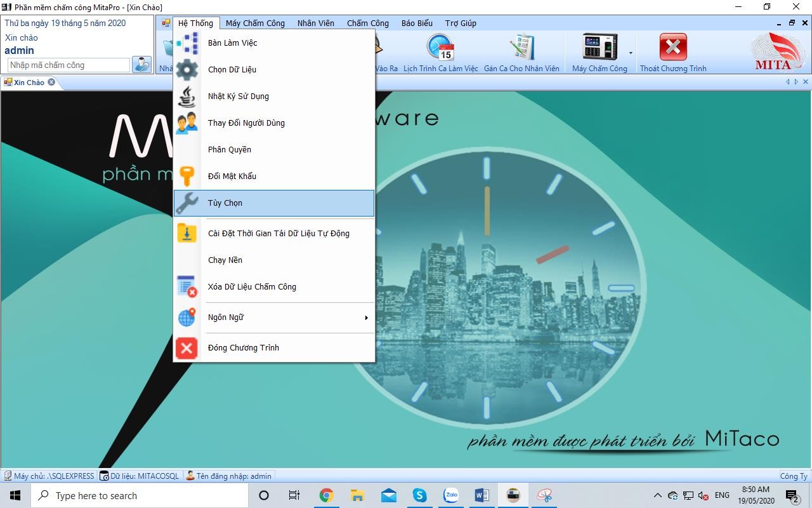Click Đóng Chương Trình menu item
Image resolution: width=812 pixels, height=508 pixels.
click(273, 348)
